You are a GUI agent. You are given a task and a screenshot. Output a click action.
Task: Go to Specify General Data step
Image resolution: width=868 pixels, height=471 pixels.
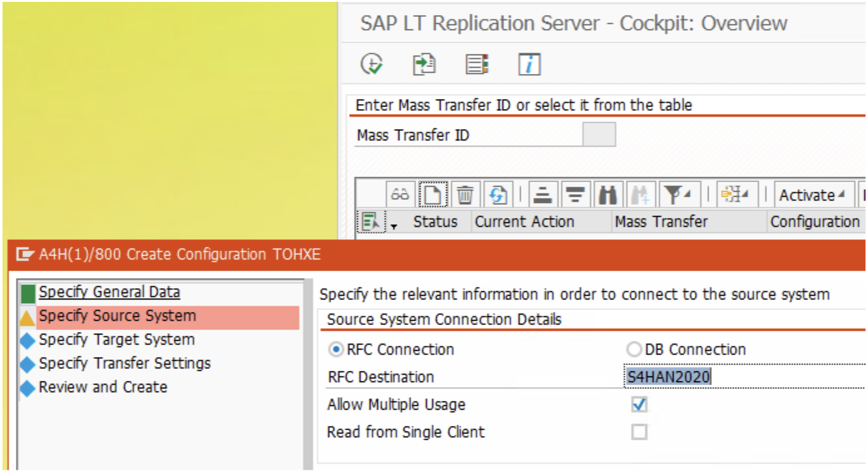coord(110,292)
